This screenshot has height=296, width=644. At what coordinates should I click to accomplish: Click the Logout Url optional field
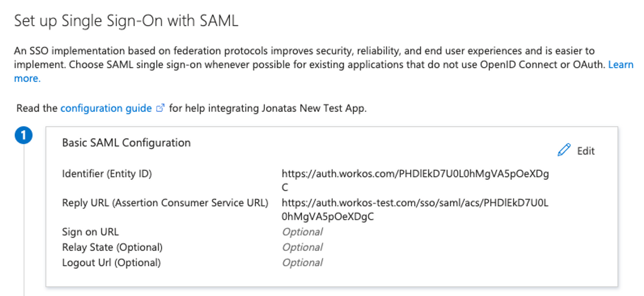click(x=302, y=263)
